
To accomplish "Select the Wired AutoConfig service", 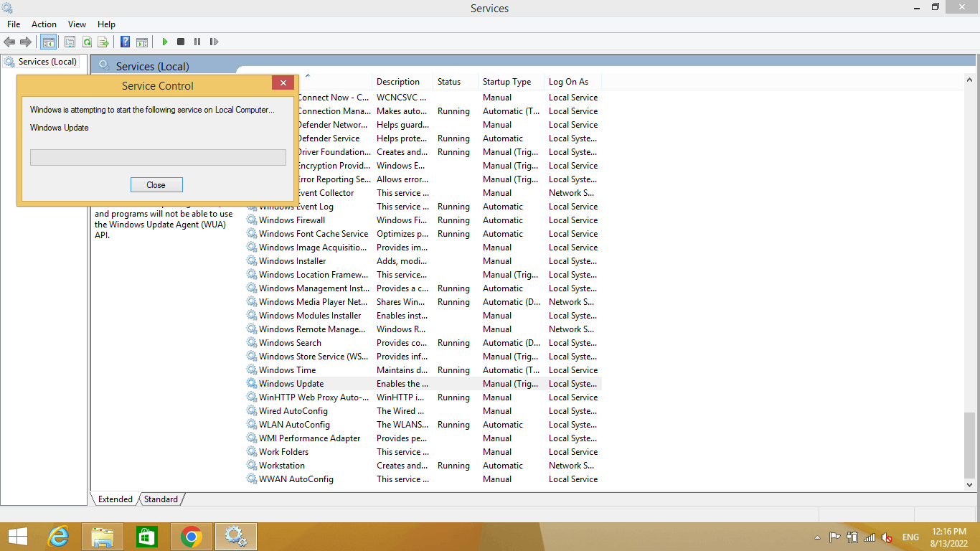I will click(423, 411).
